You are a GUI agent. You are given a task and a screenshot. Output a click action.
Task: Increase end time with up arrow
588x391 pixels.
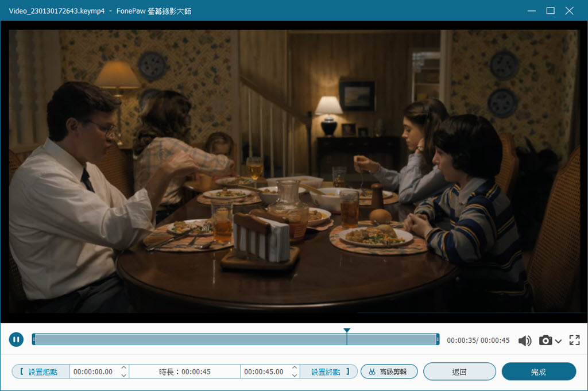pyautogui.click(x=295, y=368)
